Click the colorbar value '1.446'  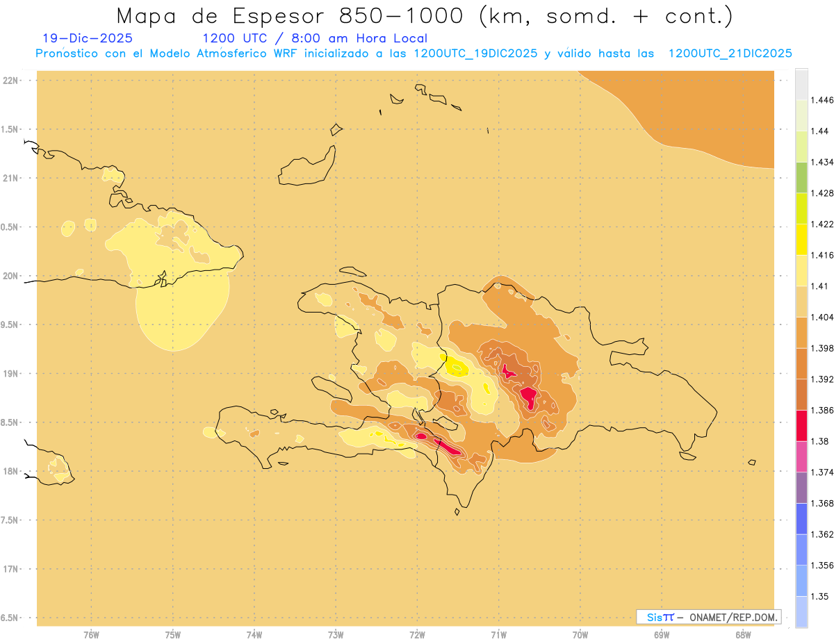click(x=821, y=100)
